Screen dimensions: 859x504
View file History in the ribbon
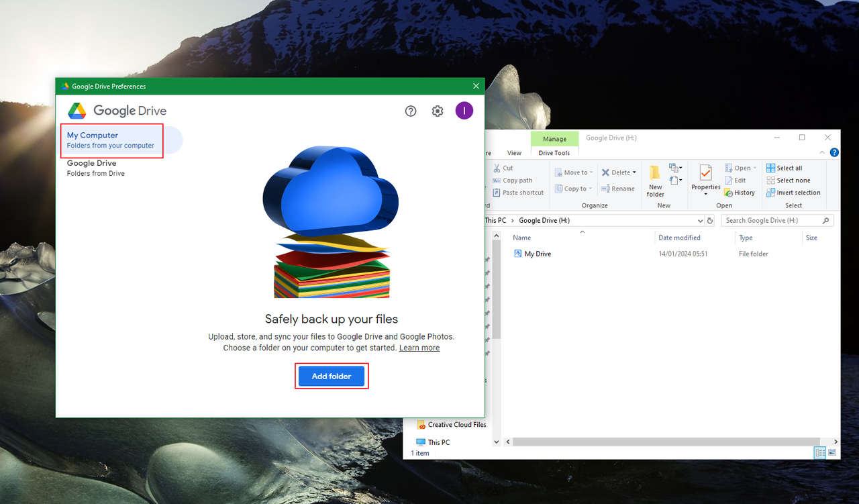click(740, 193)
